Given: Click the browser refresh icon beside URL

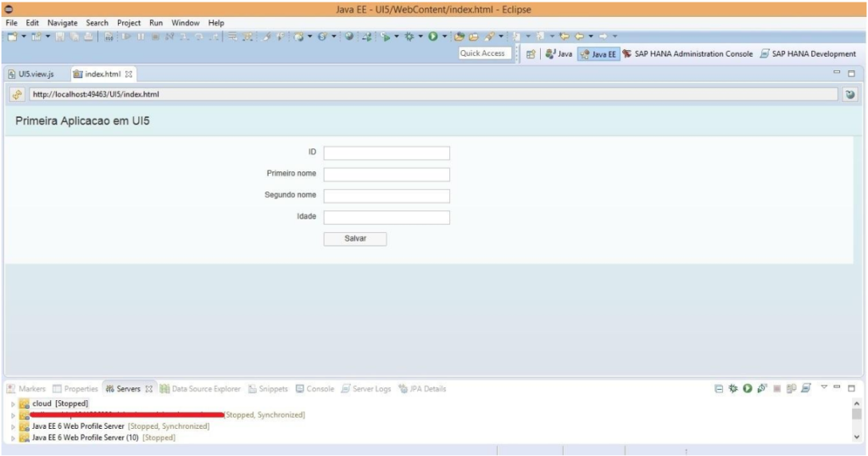Looking at the screenshot, I should pos(15,94).
